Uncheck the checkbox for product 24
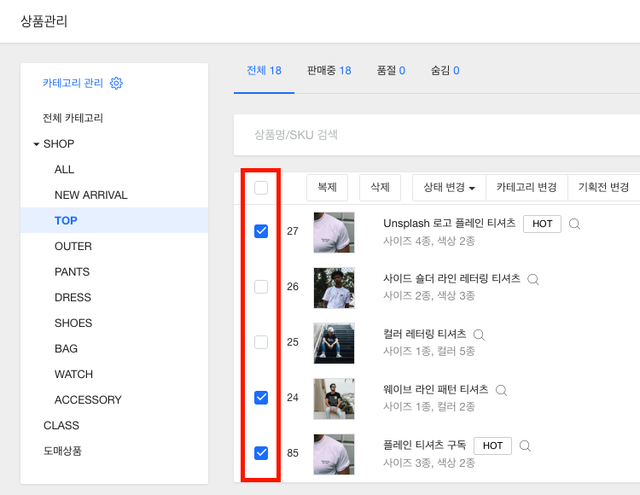This screenshot has height=495, width=640. [x=261, y=397]
